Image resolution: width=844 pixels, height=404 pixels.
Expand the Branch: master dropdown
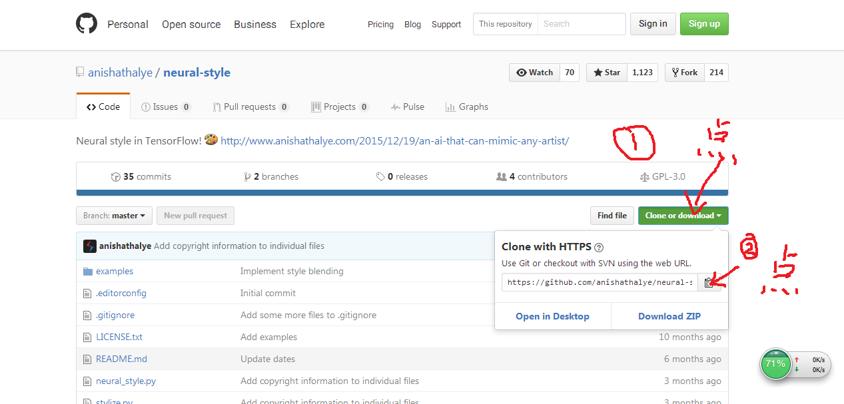click(x=114, y=216)
